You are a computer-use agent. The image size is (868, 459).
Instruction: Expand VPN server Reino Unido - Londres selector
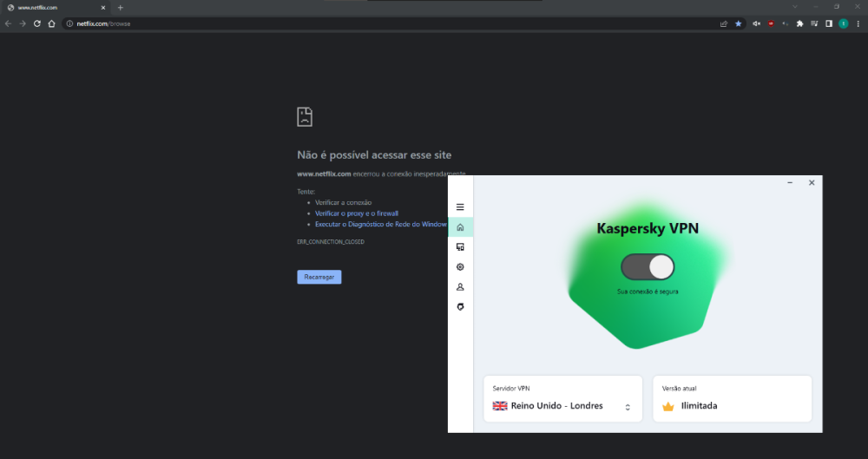click(x=563, y=398)
